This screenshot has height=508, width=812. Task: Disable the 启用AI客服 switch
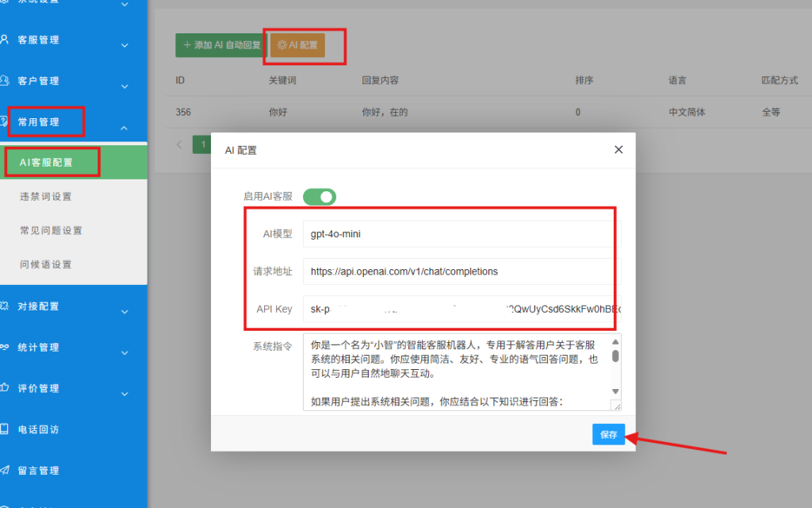(x=320, y=196)
